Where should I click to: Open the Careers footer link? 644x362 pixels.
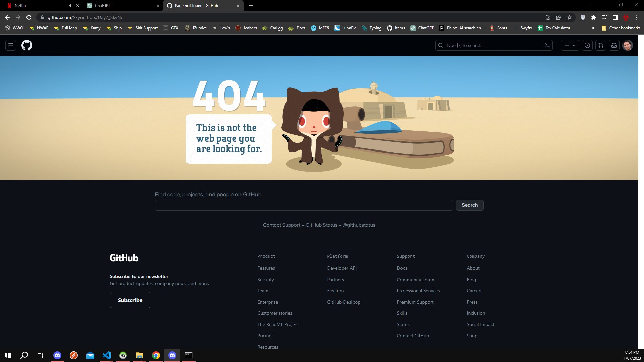(474, 291)
